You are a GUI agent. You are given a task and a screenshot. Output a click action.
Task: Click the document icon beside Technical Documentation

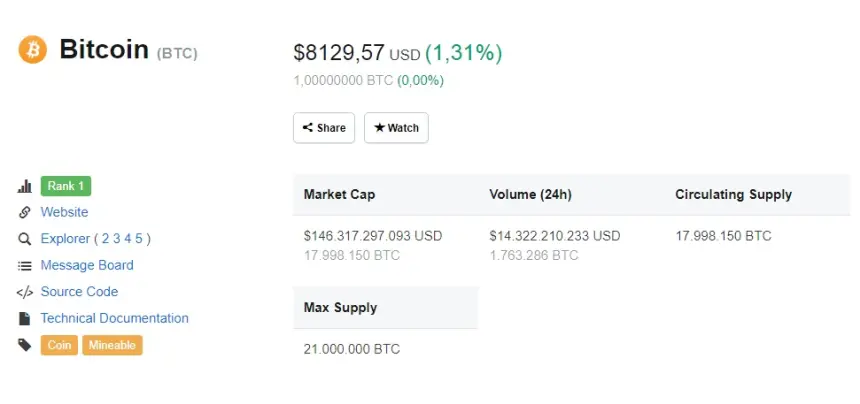tap(24, 318)
